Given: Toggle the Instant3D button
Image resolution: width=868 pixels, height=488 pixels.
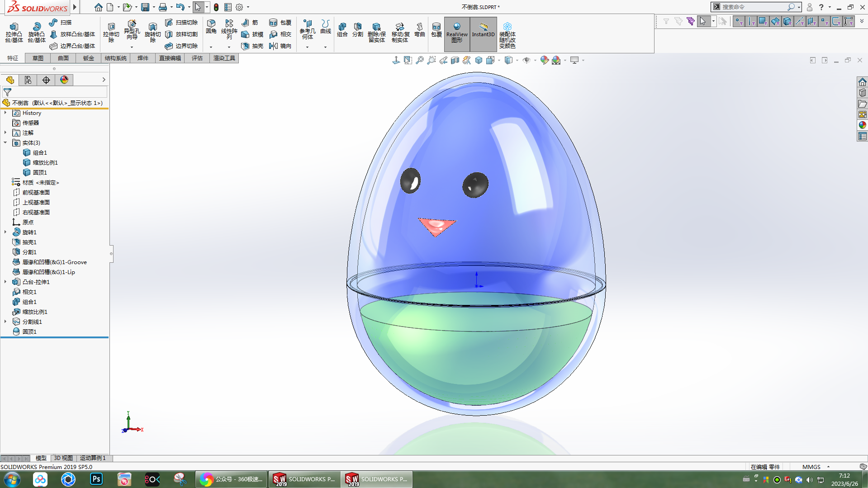Looking at the screenshot, I should 483,34.
